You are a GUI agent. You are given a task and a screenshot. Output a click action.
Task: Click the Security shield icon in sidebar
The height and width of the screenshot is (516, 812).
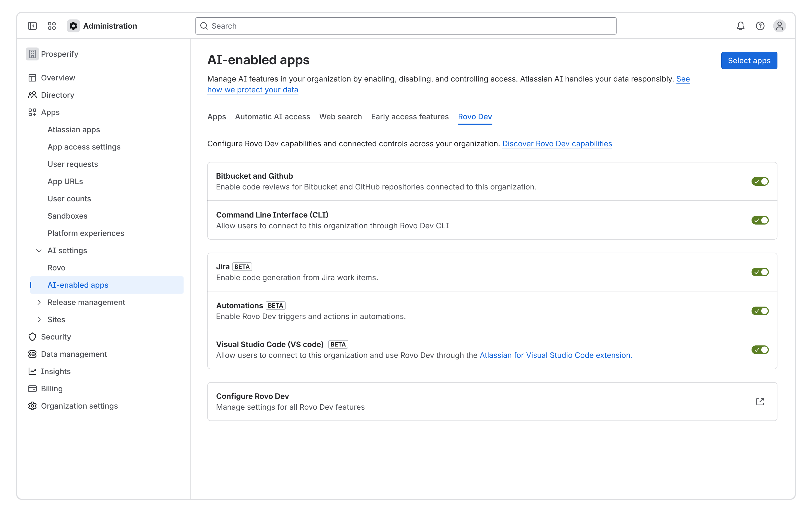click(x=32, y=337)
